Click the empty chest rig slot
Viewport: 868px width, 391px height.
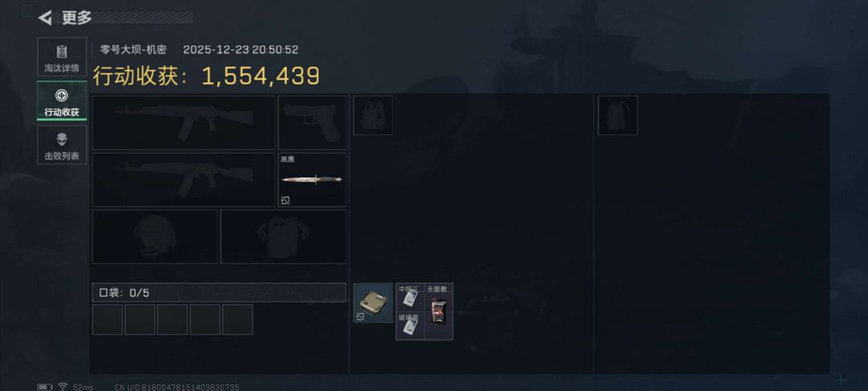point(373,115)
